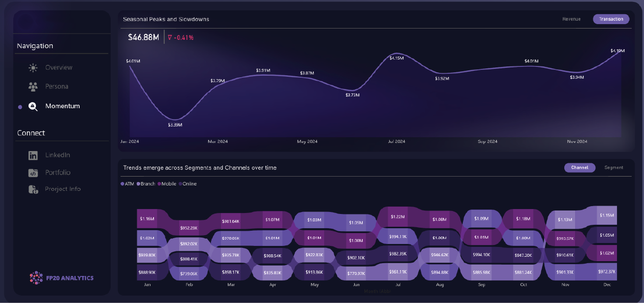The width and height of the screenshot is (644, 303).
Task: Click the ATM legend color dot
Action: 123,184
